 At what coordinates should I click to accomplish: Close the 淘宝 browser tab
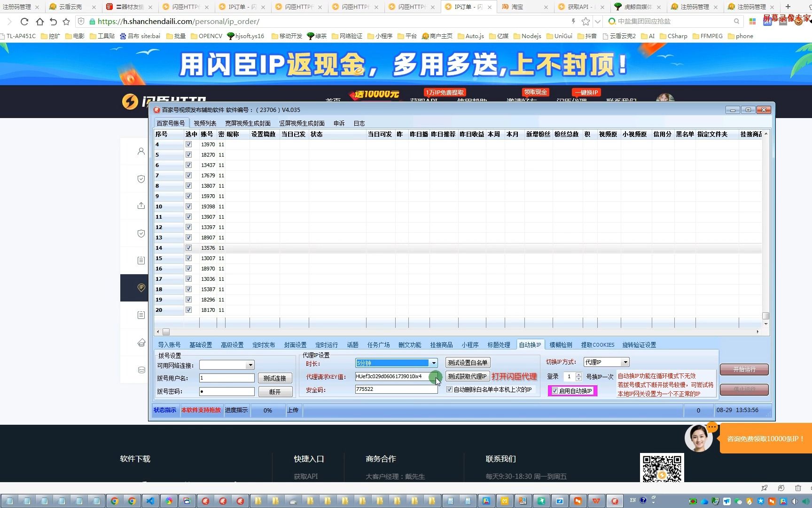click(546, 7)
